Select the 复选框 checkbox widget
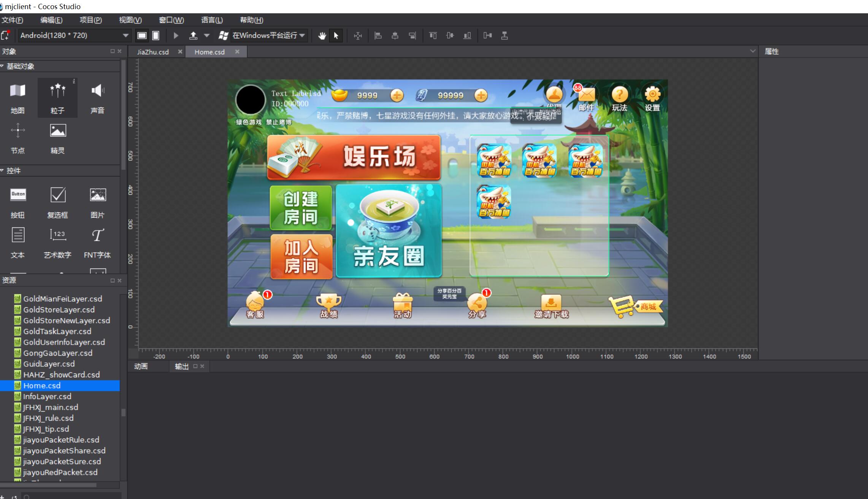The image size is (868, 499). coord(57,203)
